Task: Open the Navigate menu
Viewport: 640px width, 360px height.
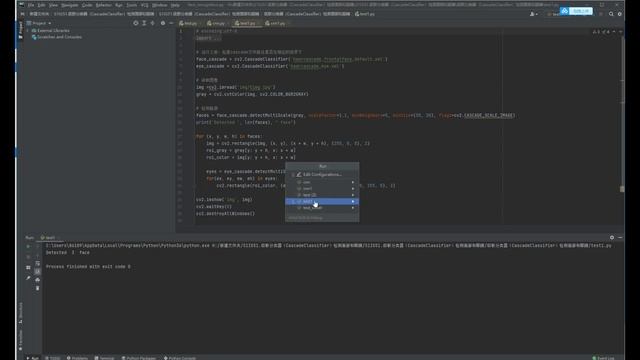Action: click(69, 5)
